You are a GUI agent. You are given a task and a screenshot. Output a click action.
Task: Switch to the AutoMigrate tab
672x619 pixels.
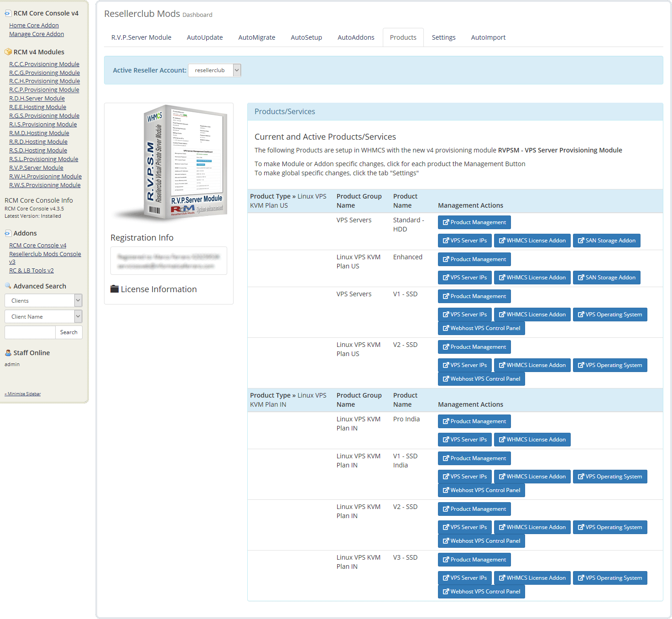(x=257, y=37)
